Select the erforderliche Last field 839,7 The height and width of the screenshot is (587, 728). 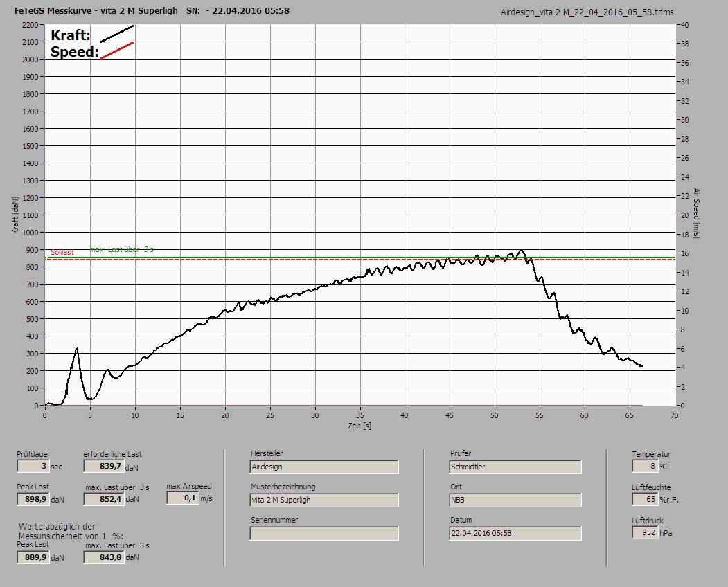pyautogui.click(x=103, y=466)
